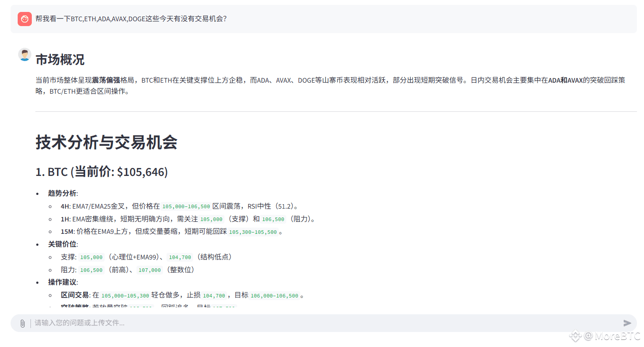Click the 105,000-106,500 range in the 4H line
The height and width of the screenshot is (347, 644).
coord(186,206)
